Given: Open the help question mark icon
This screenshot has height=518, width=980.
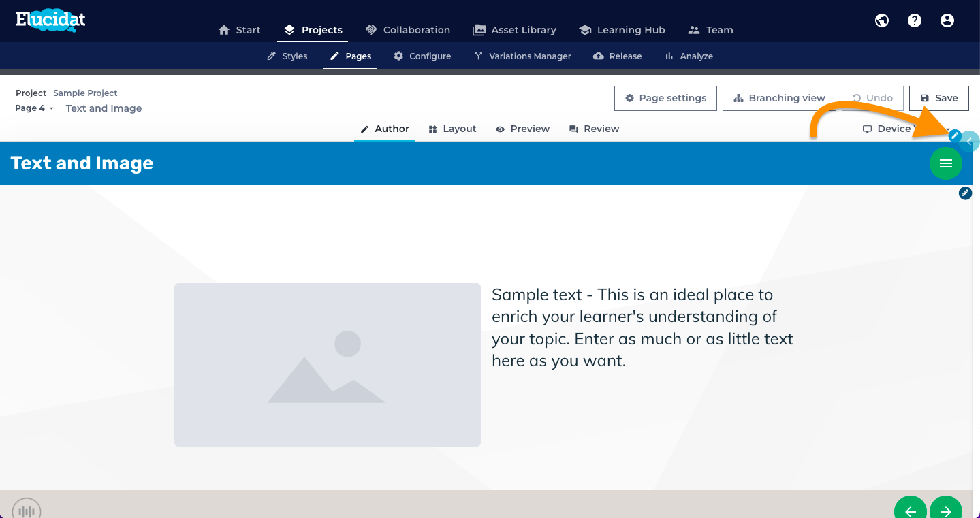Looking at the screenshot, I should tap(915, 20).
